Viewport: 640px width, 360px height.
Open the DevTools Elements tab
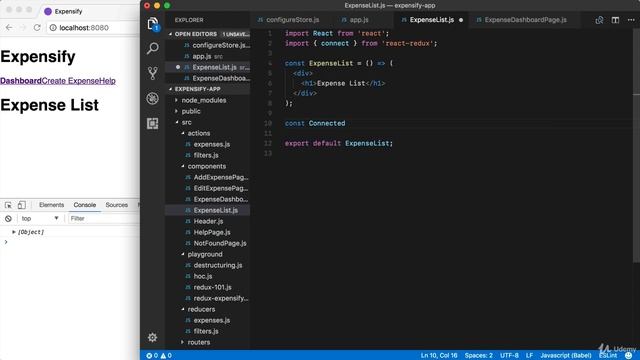click(51, 205)
